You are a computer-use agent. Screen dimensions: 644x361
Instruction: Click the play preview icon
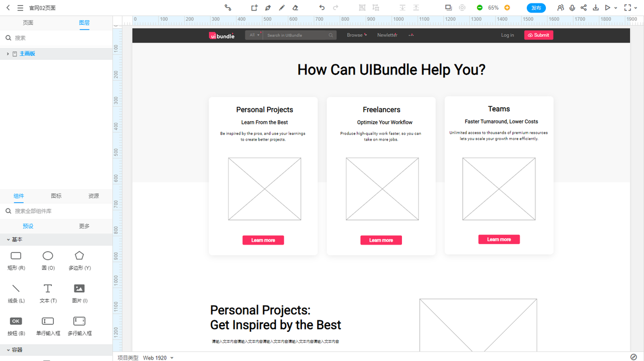click(608, 8)
